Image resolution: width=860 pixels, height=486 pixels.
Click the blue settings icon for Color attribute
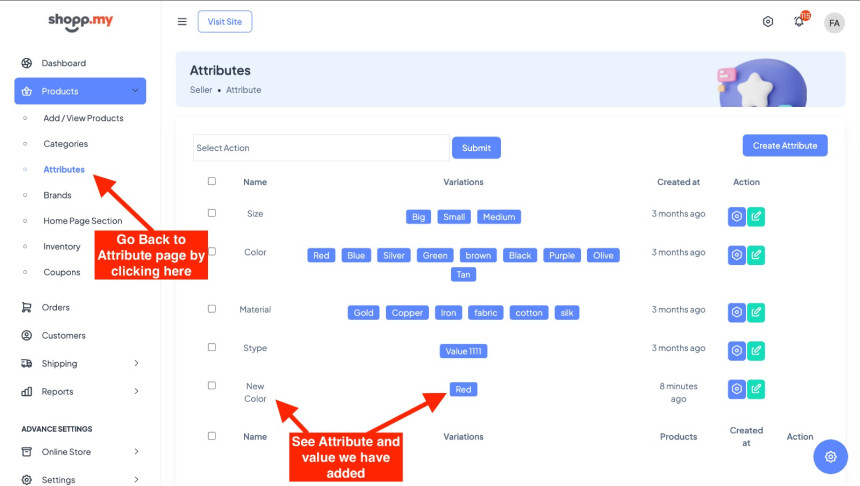(x=737, y=255)
